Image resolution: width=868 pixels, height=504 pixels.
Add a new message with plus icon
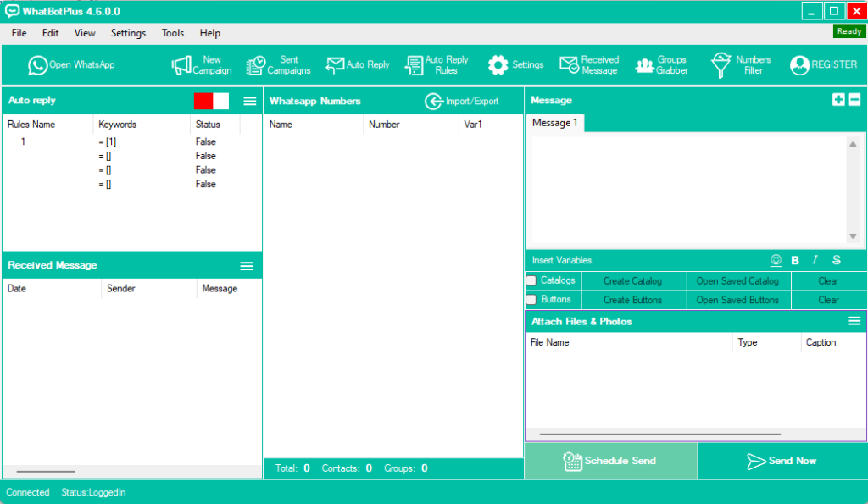(838, 100)
